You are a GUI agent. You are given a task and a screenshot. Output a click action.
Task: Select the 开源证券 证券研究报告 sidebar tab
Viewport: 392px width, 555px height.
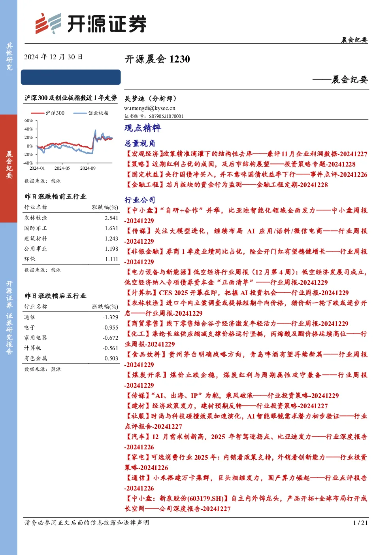(x=9, y=318)
